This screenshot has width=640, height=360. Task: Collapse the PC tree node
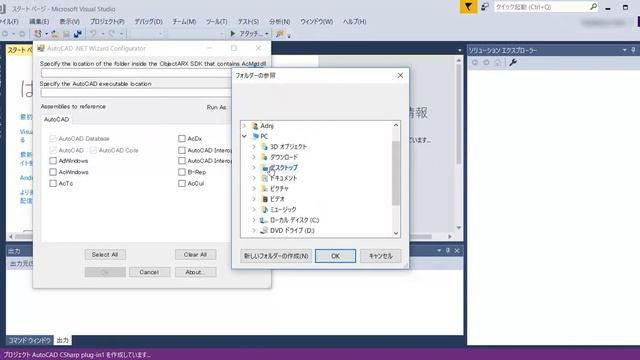coord(244,136)
